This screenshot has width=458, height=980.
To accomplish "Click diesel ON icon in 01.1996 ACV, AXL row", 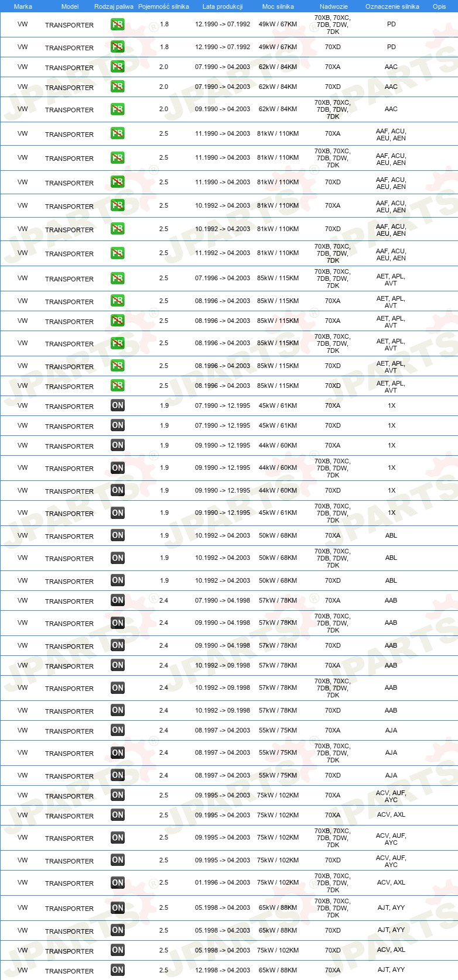I will [118, 883].
